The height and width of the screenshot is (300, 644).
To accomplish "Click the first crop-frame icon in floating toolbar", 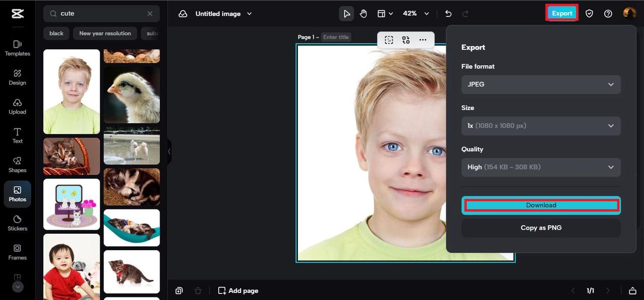I will pos(389,40).
